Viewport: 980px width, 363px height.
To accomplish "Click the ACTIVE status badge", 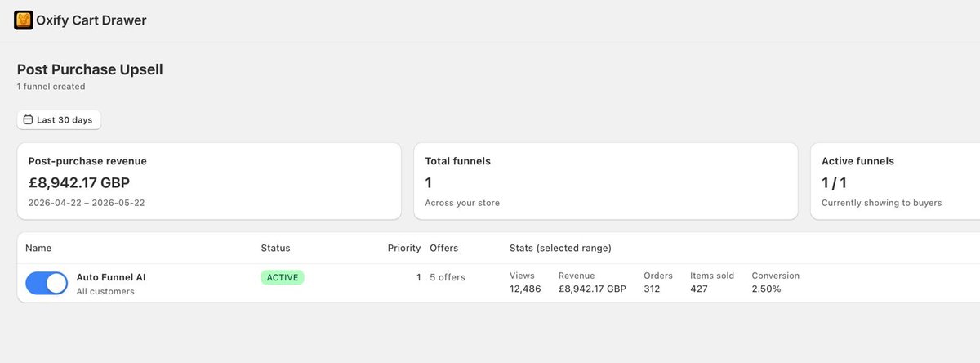I will (x=283, y=277).
